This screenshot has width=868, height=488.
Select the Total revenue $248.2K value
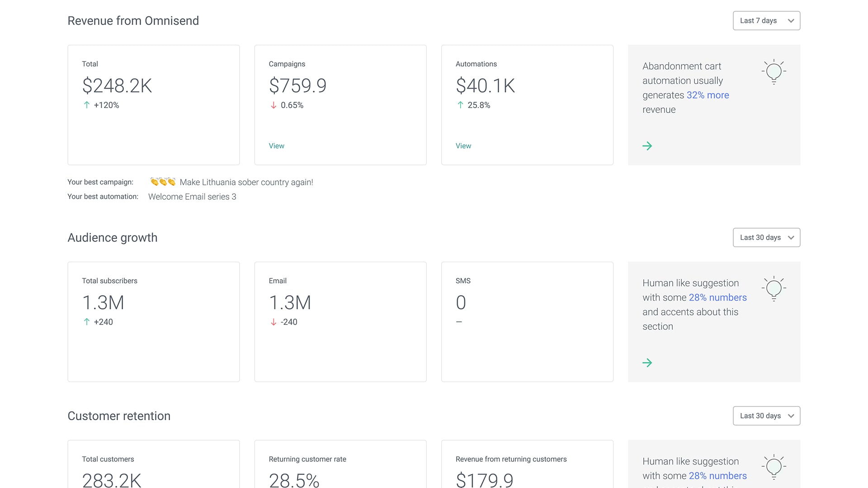point(117,85)
